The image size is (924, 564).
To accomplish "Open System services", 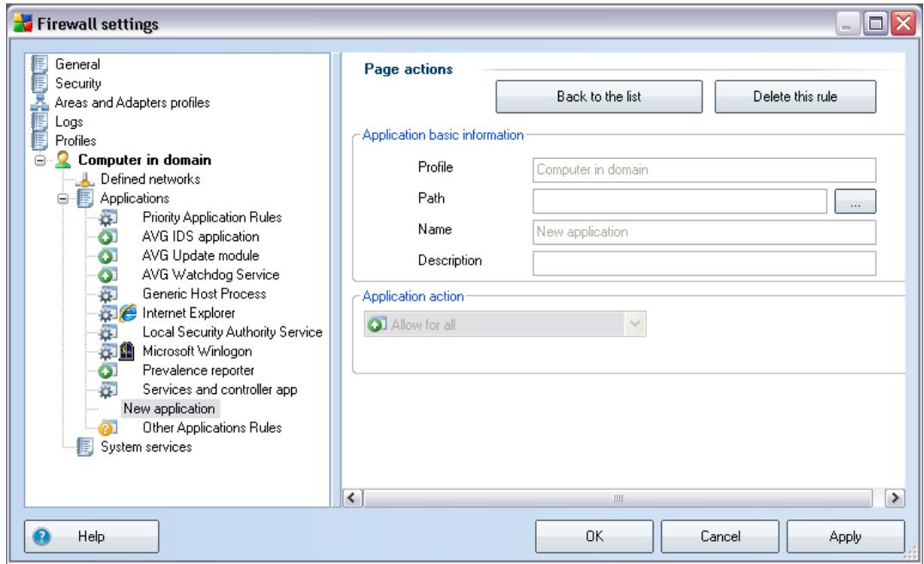I will tap(146, 446).
